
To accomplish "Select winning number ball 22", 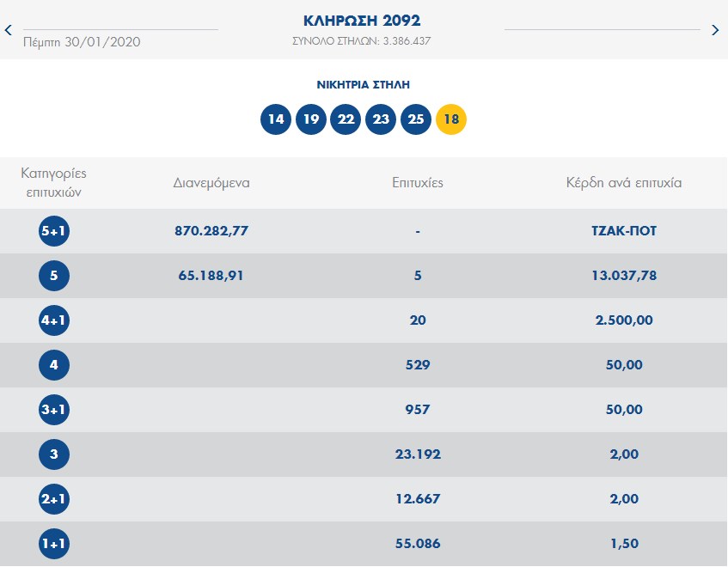I will [x=346, y=119].
